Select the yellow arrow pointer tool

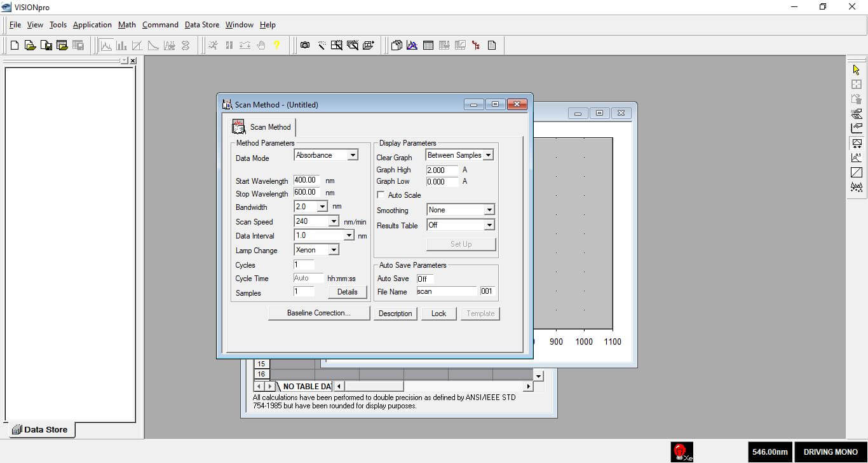(857, 69)
